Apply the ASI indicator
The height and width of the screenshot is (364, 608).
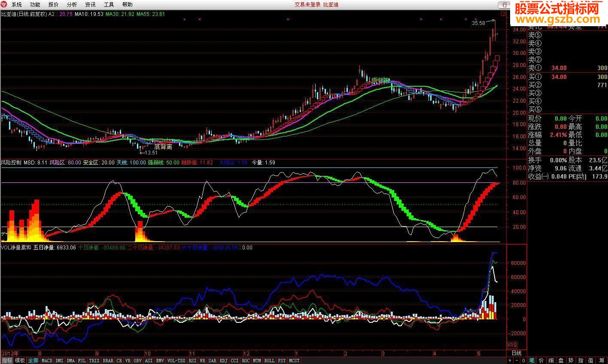coord(149,361)
